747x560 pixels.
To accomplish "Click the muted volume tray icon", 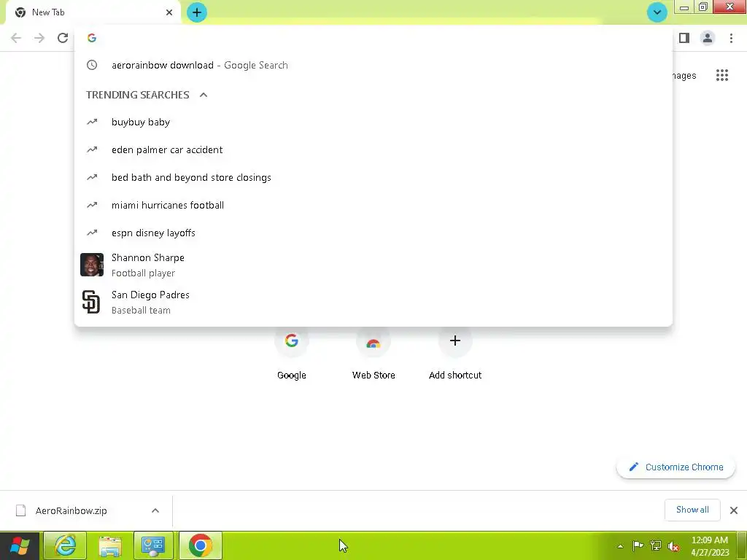I will (x=673, y=546).
